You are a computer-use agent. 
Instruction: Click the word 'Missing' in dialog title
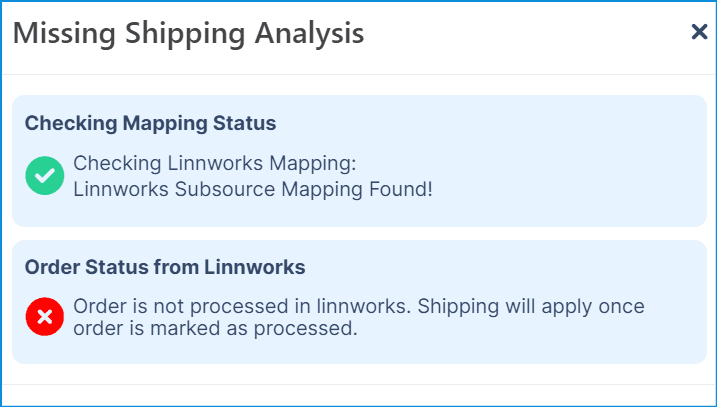click(64, 34)
